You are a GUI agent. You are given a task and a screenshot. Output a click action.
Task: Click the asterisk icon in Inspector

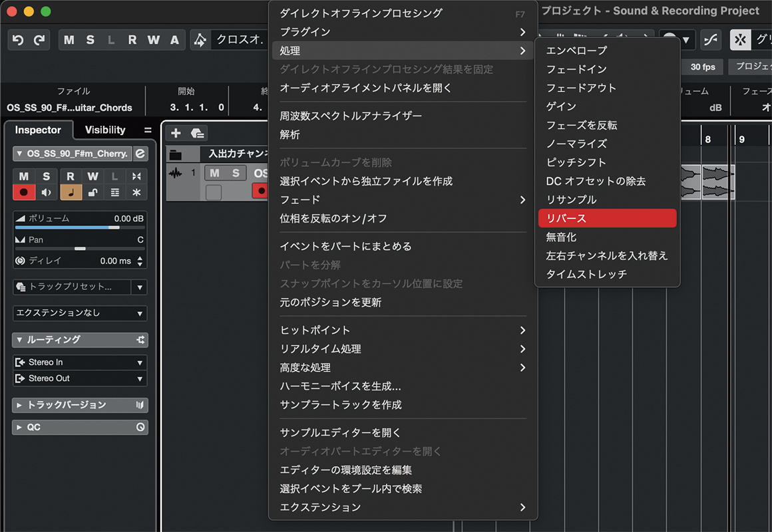pos(136,192)
